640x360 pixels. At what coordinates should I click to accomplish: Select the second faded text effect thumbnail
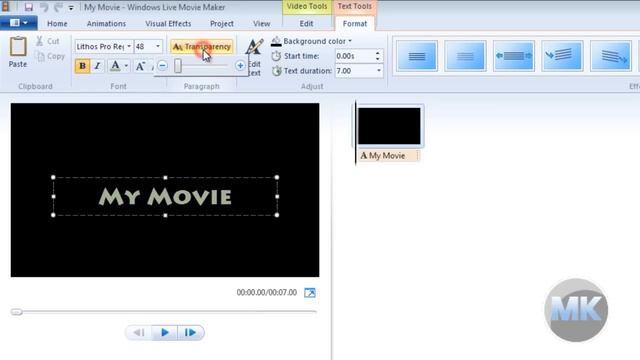pos(465,56)
